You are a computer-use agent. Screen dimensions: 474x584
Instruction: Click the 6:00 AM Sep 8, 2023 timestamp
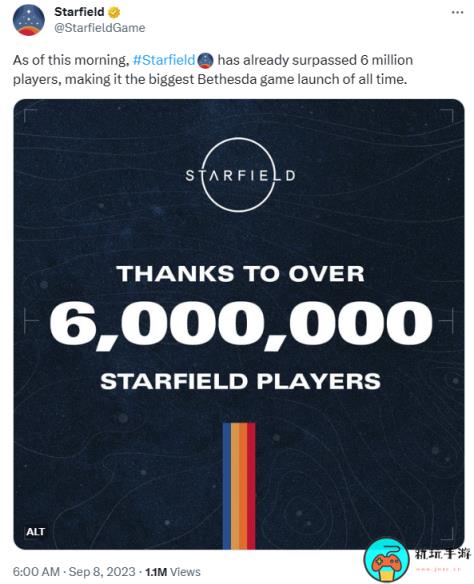(x=74, y=572)
